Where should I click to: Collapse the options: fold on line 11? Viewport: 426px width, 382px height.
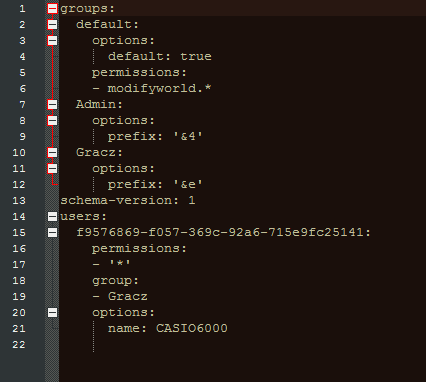[x=52, y=169]
